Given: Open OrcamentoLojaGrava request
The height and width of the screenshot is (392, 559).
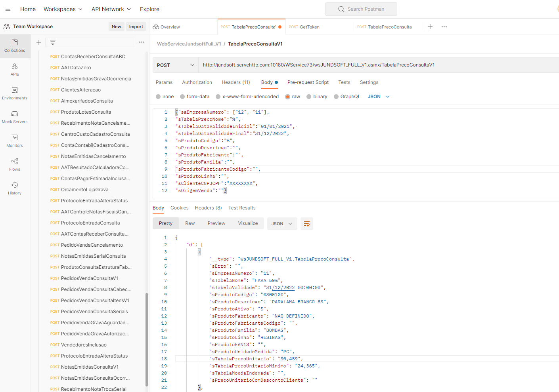Looking at the screenshot, I should pyautogui.click(x=85, y=190).
